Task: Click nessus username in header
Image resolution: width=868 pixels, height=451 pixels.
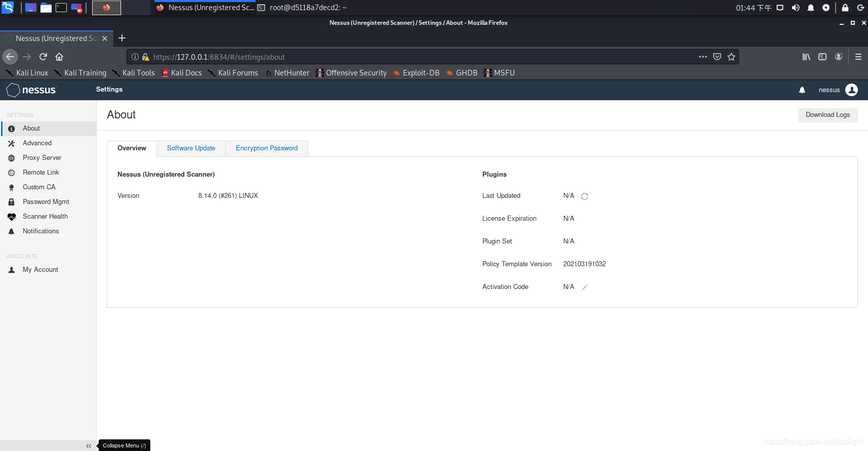Action: [829, 90]
